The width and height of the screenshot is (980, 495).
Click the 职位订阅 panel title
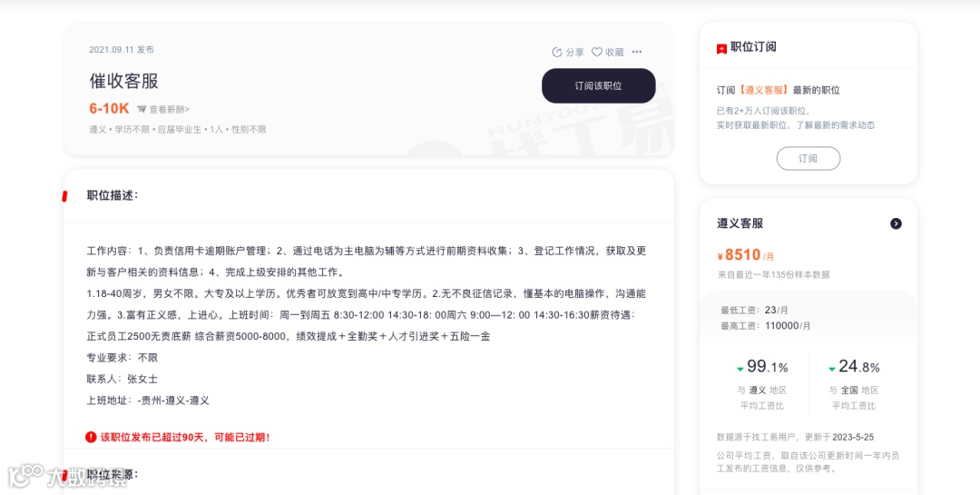point(753,47)
